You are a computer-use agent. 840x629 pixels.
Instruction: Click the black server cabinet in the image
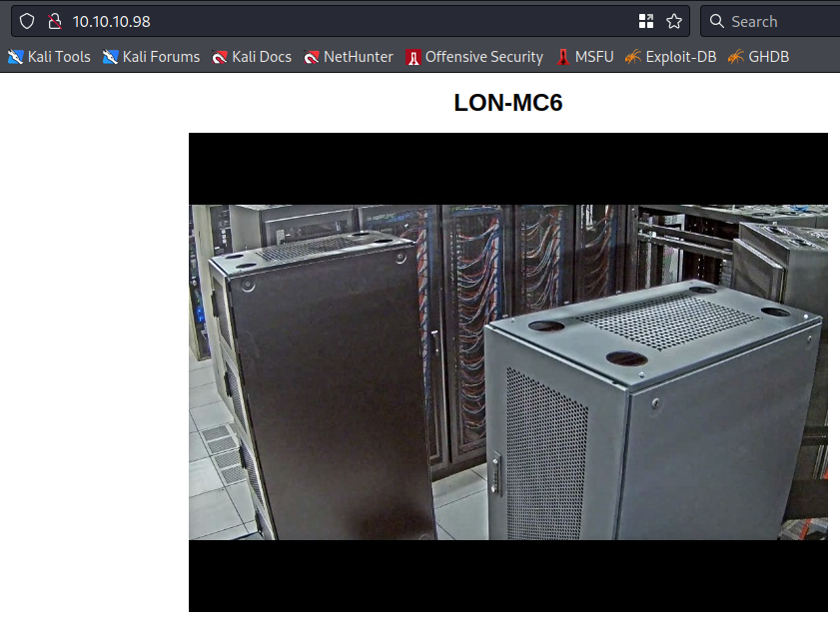click(x=330, y=399)
